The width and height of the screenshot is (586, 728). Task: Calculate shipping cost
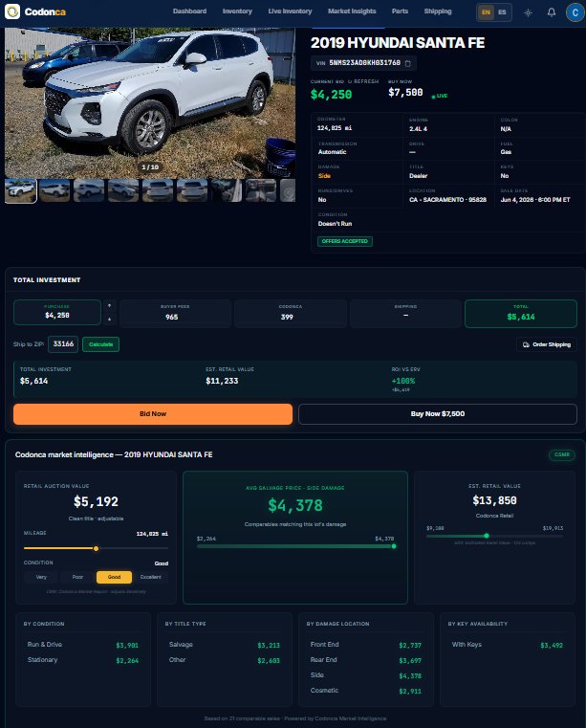point(100,344)
